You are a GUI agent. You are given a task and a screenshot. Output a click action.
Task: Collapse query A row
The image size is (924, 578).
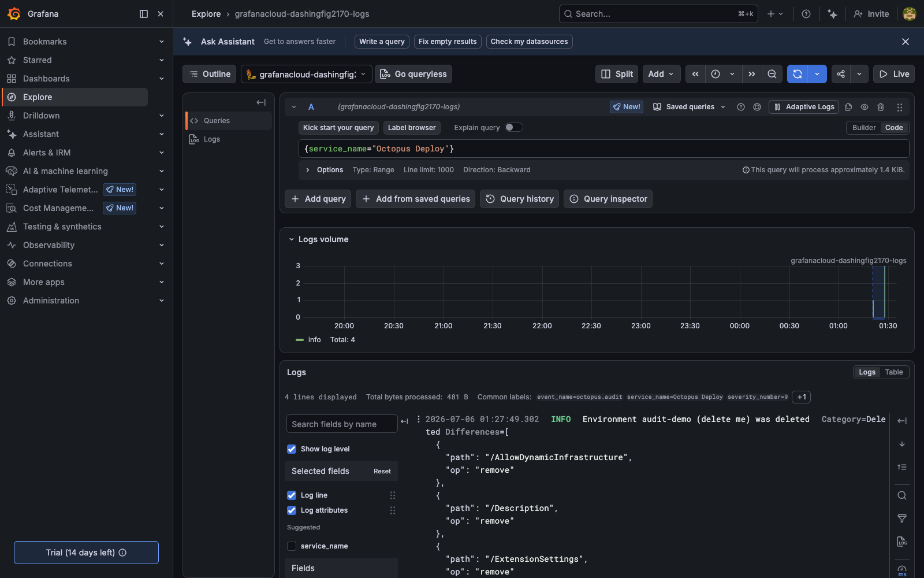(294, 107)
